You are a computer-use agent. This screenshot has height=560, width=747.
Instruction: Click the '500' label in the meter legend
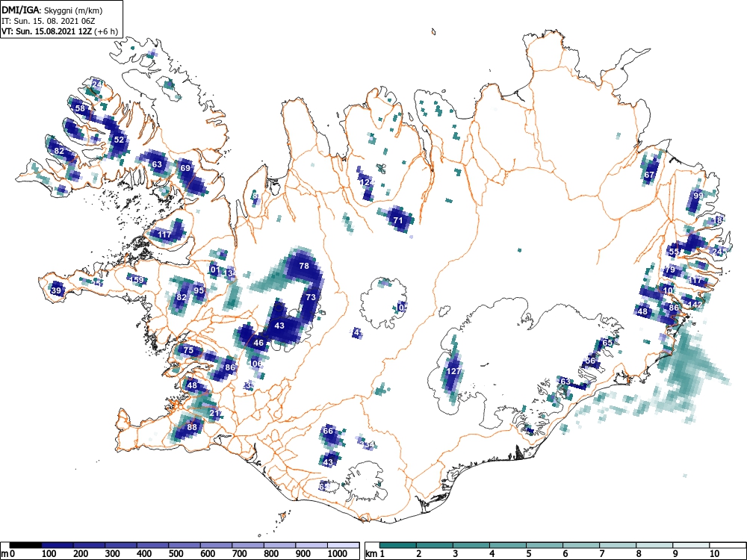(176, 554)
